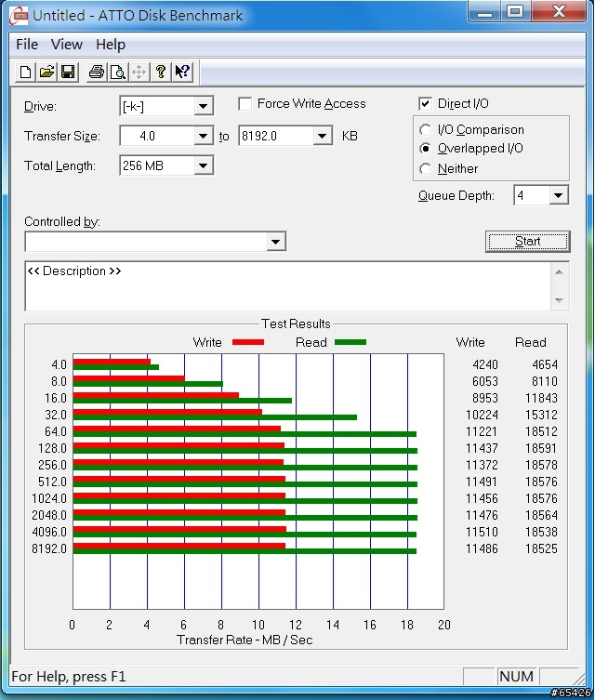Click the write value 4240
595x700 pixels.
485,364
